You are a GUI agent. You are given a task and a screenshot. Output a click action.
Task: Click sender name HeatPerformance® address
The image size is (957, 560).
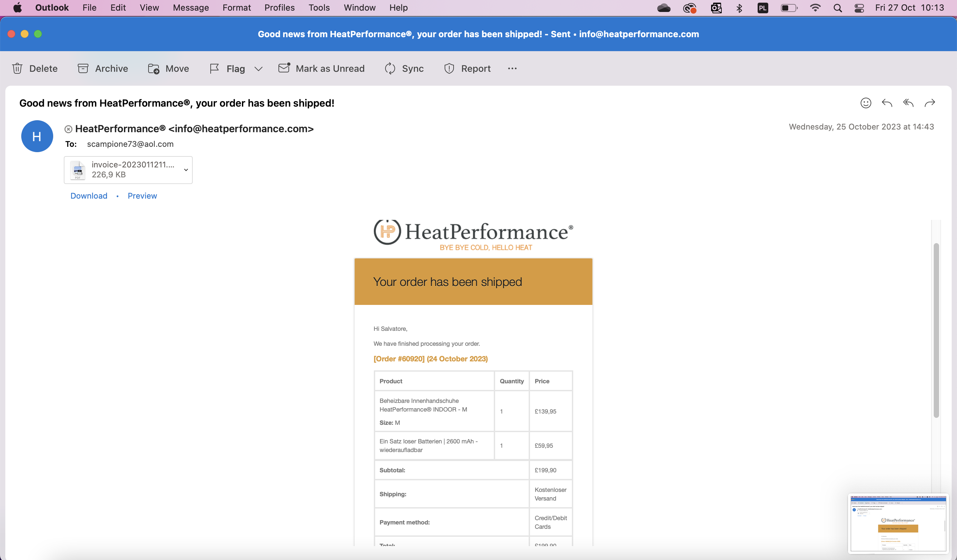coord(194,129)
